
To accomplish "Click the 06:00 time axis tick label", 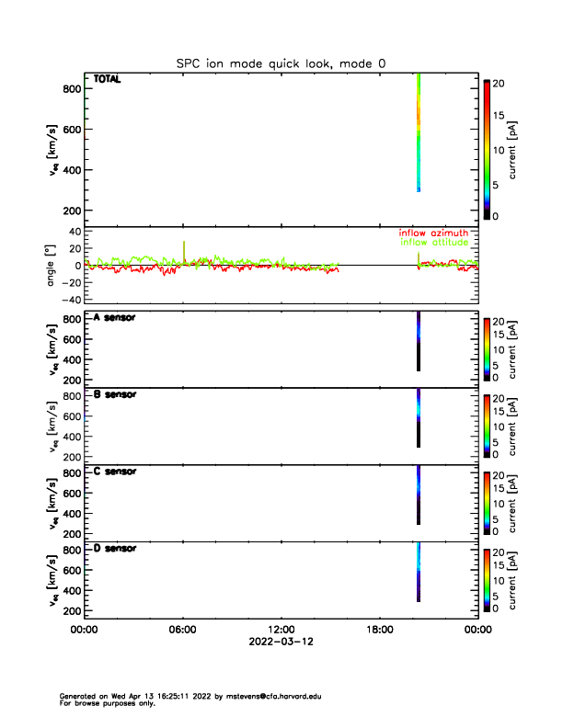I will [182, 631].
